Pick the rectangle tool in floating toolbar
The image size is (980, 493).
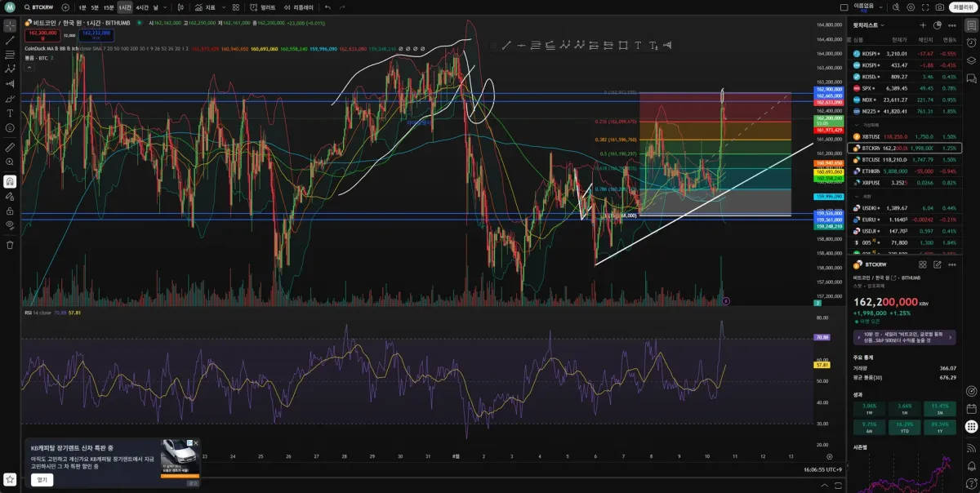coord(623,46)
